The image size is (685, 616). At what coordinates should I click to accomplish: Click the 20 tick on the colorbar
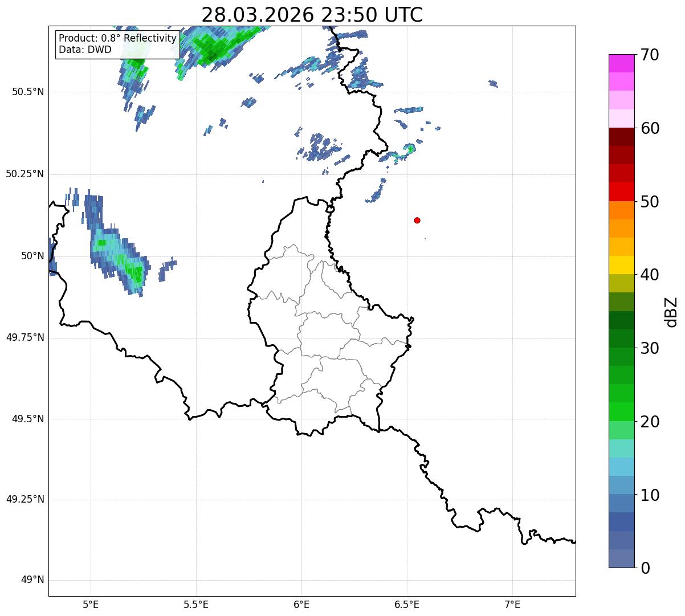tap(650, 421)
